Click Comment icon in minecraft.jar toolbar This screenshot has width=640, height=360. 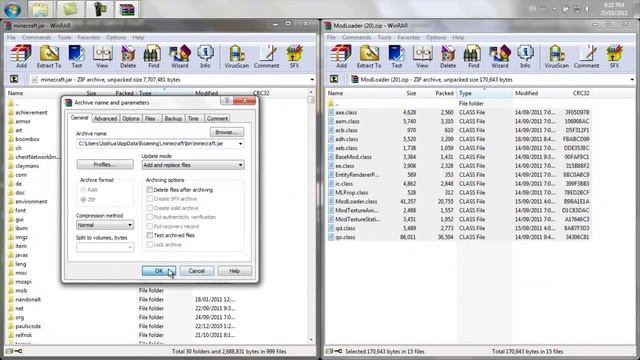pos(267,56)
